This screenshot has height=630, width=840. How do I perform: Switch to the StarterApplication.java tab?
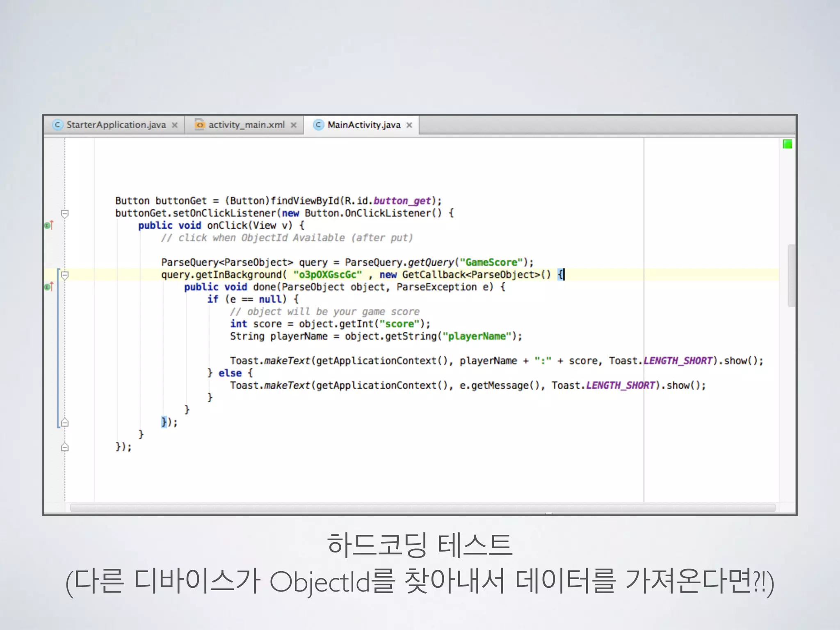tap(116, 125)
